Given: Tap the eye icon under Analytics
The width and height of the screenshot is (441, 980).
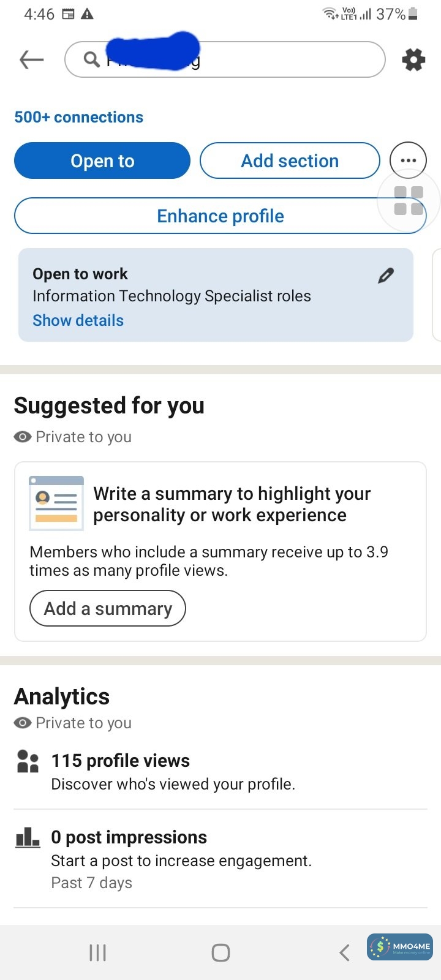Looking at the screenshot, I should point(23,723).
